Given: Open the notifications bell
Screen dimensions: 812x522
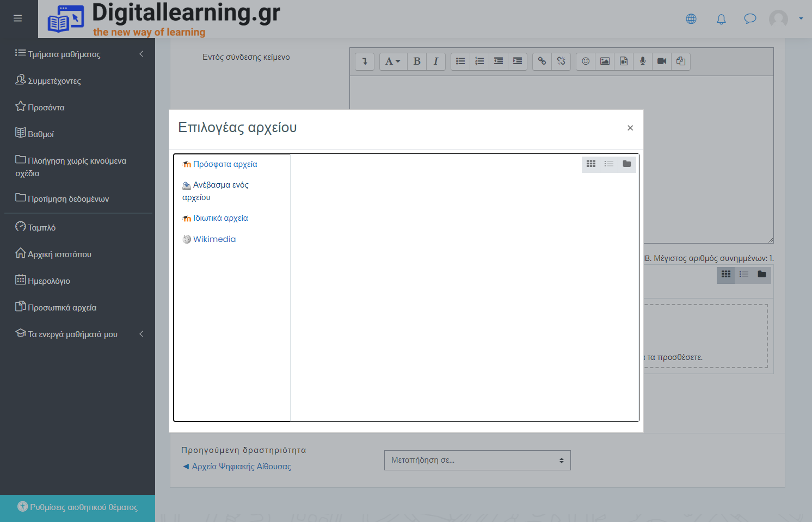Looking at the screenshot, I should tap(721, 19).
